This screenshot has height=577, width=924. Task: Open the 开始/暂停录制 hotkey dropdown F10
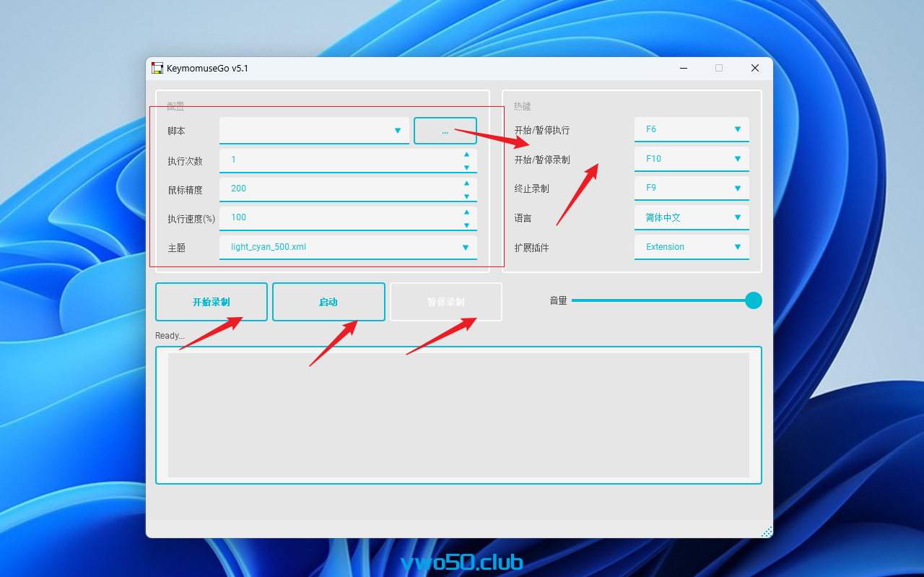692,159
